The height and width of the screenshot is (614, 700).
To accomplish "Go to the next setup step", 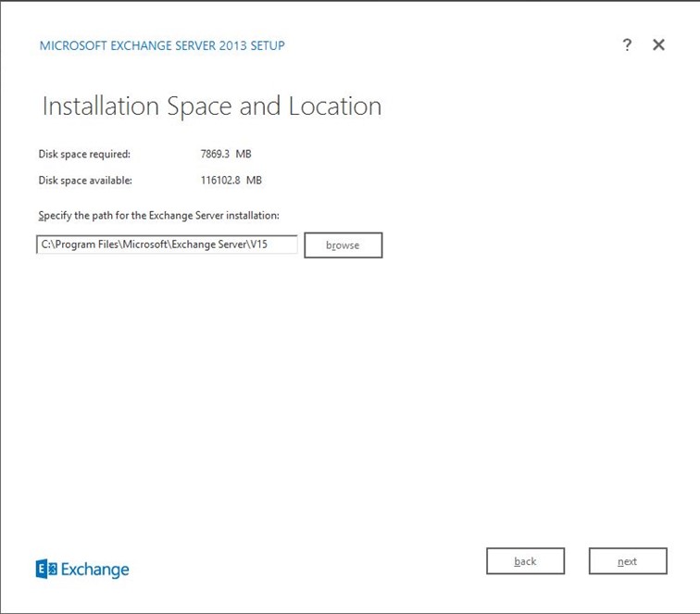I will tap(627, 561).
